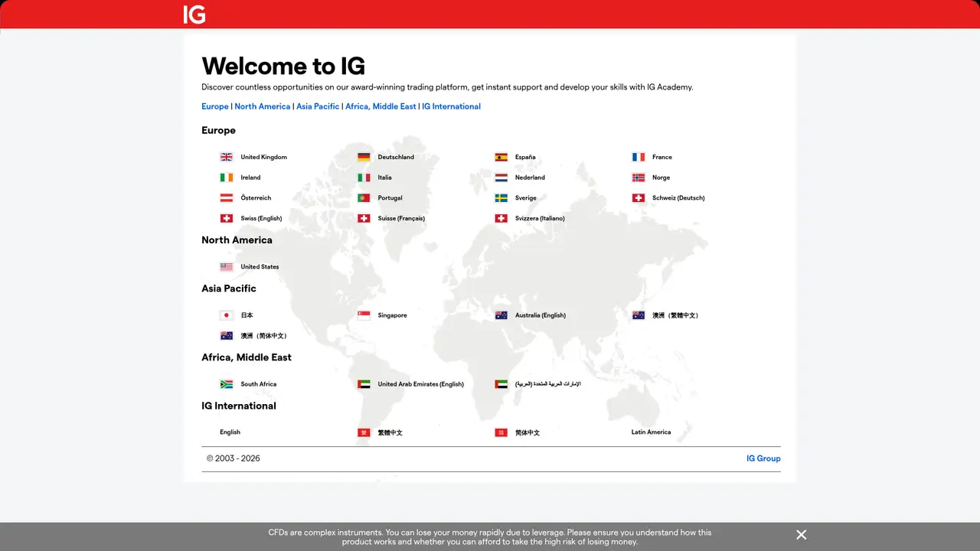Jump to the Europe section link
The height and width of the screenshot is (551, 980).
[x=215, y=106]
